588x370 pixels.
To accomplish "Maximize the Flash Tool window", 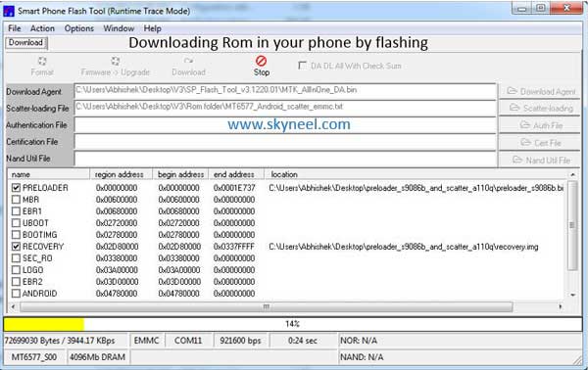I will (x=541, y=8).
